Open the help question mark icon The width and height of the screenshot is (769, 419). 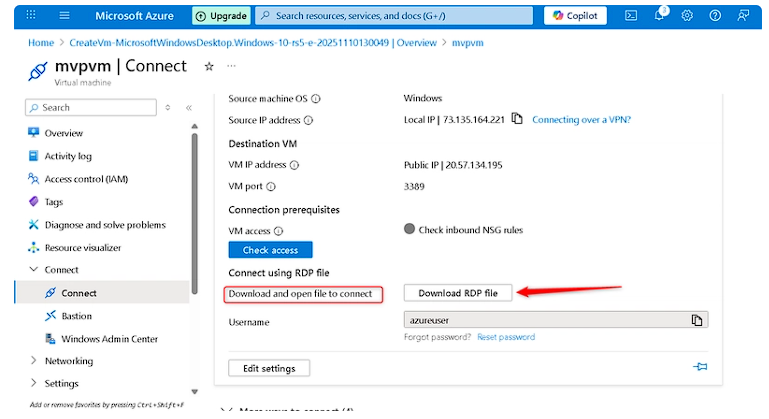pyautogui.click(x=714, y=16)
